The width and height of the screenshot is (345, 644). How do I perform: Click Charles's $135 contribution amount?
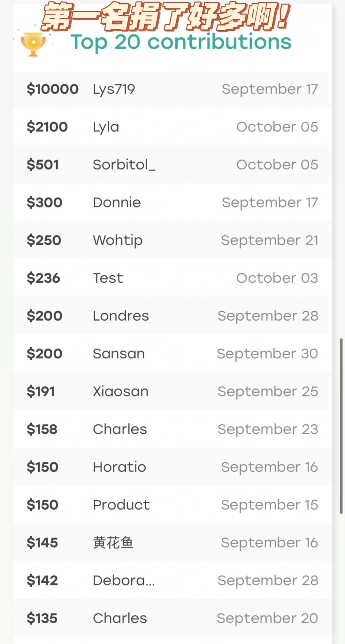42,618
